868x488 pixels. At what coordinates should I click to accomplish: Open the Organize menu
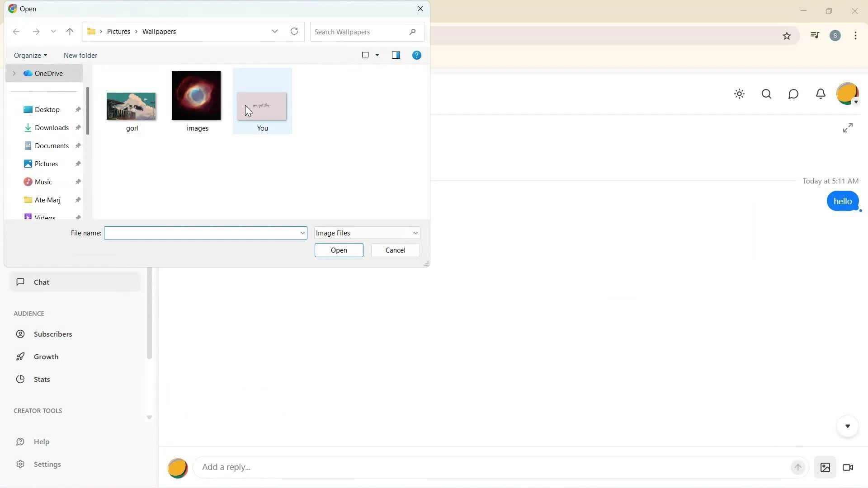[x=30, y=55]
